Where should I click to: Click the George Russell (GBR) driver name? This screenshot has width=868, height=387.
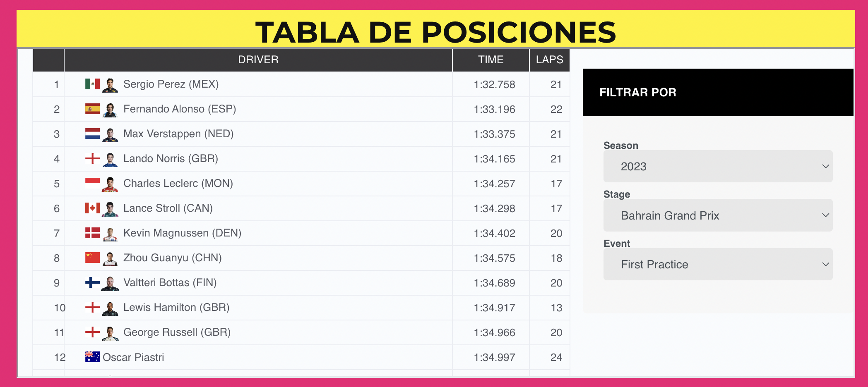(x=177, y=332)
